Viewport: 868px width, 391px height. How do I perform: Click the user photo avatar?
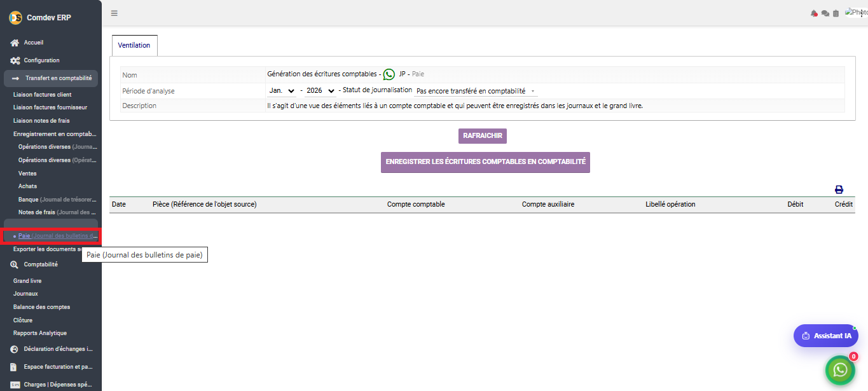pos(856,12)
